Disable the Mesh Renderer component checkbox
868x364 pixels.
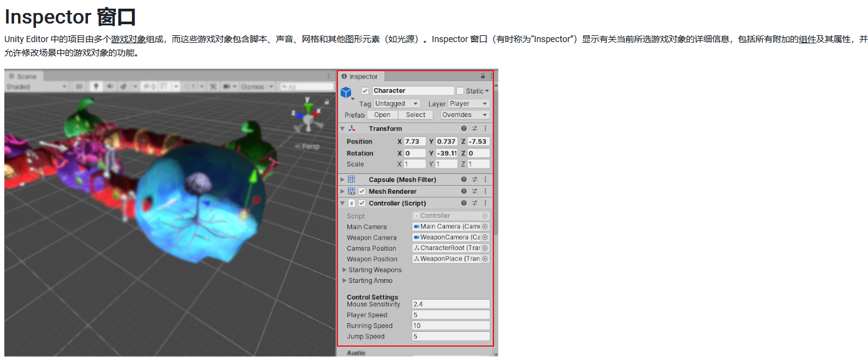362,191
